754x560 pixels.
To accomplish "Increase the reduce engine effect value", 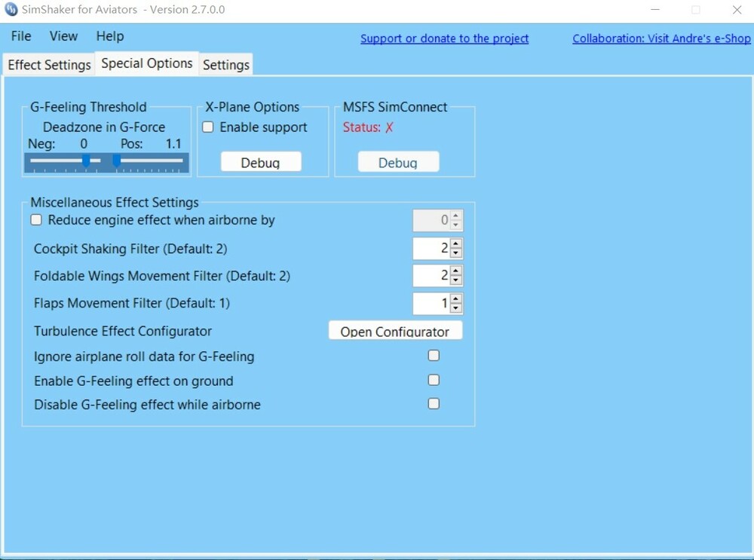I will pos(456,216).
